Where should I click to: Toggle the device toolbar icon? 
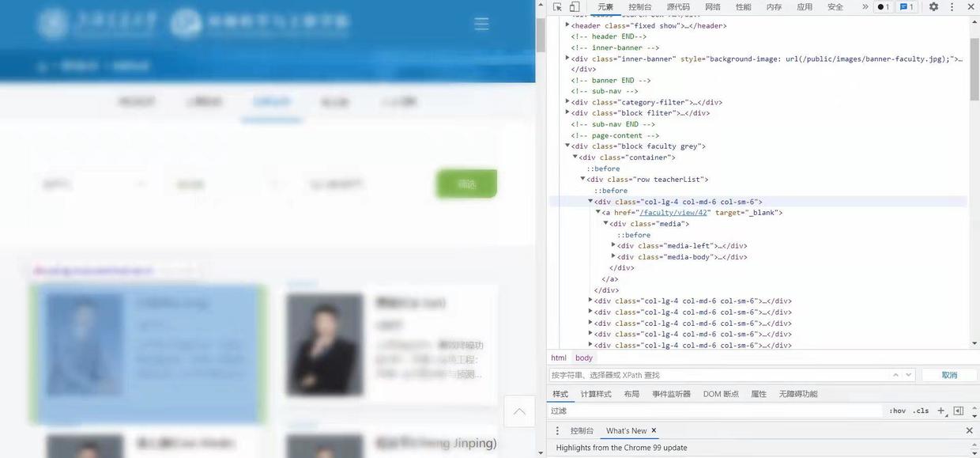click(575, 7)
